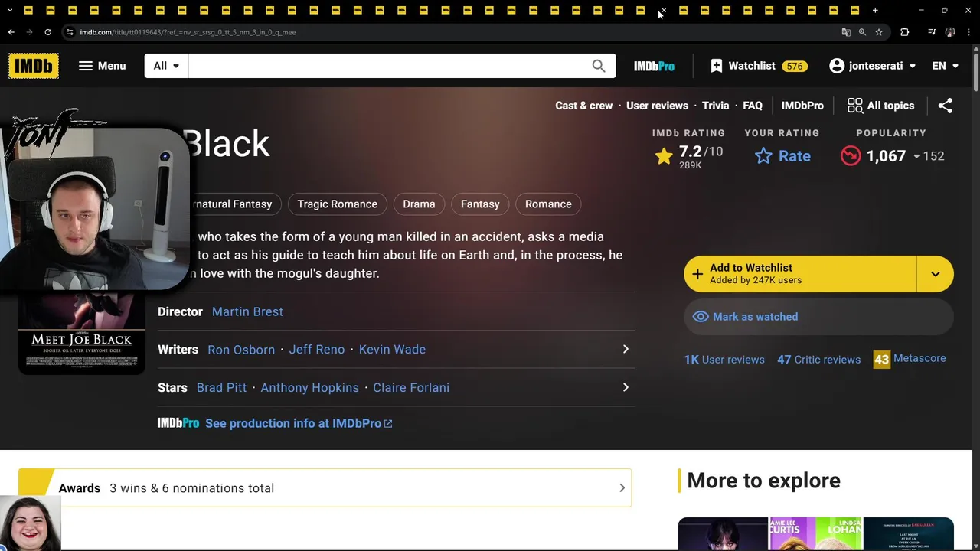Open the Trivia section link

pyautogui.click(x=715, y=106)
